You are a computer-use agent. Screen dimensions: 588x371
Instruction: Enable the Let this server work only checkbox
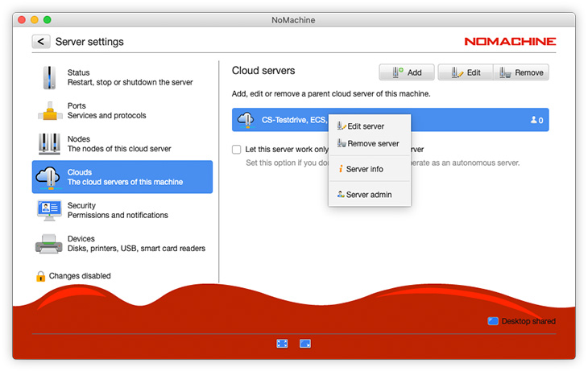pyautogui.click(x=237, y=149)
